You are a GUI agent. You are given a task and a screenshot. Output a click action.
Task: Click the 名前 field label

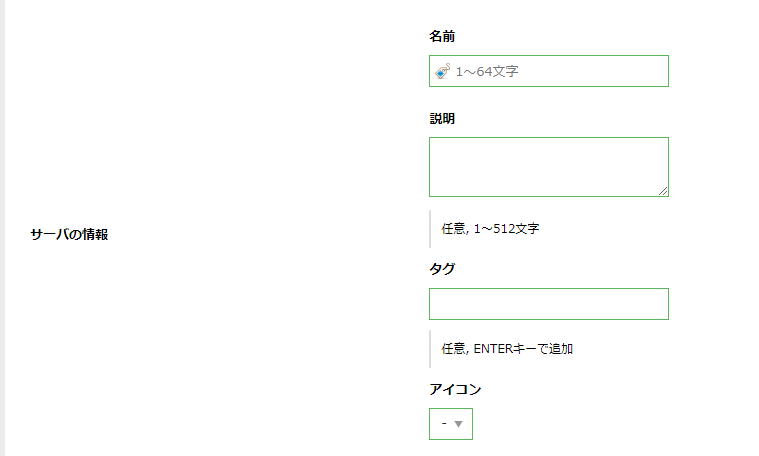pyautogui.click(x=442, y=36)
